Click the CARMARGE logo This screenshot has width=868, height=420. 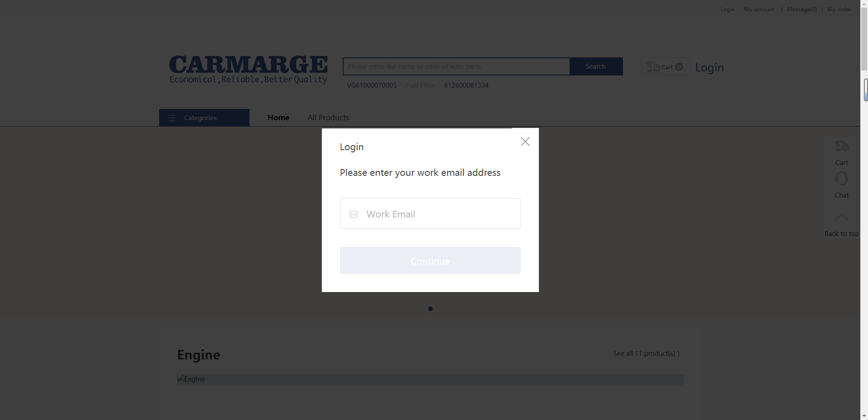[248, 70]
